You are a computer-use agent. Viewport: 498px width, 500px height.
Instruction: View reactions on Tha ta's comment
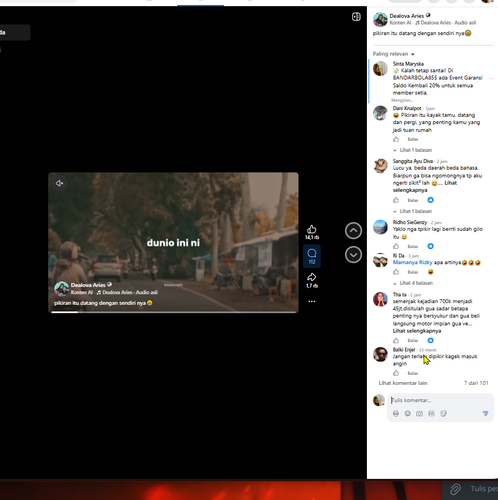(430, 340)
